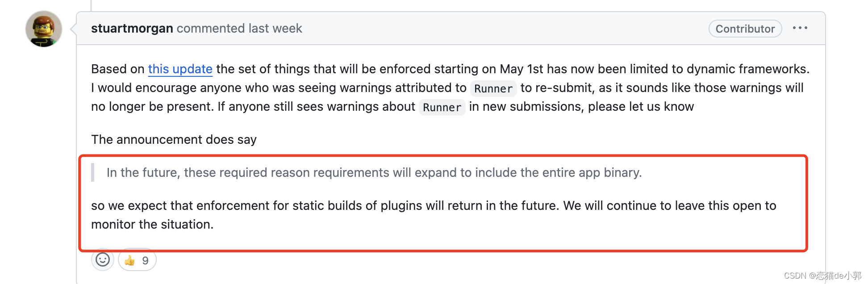Click the comment header bar background

point(491,29)
